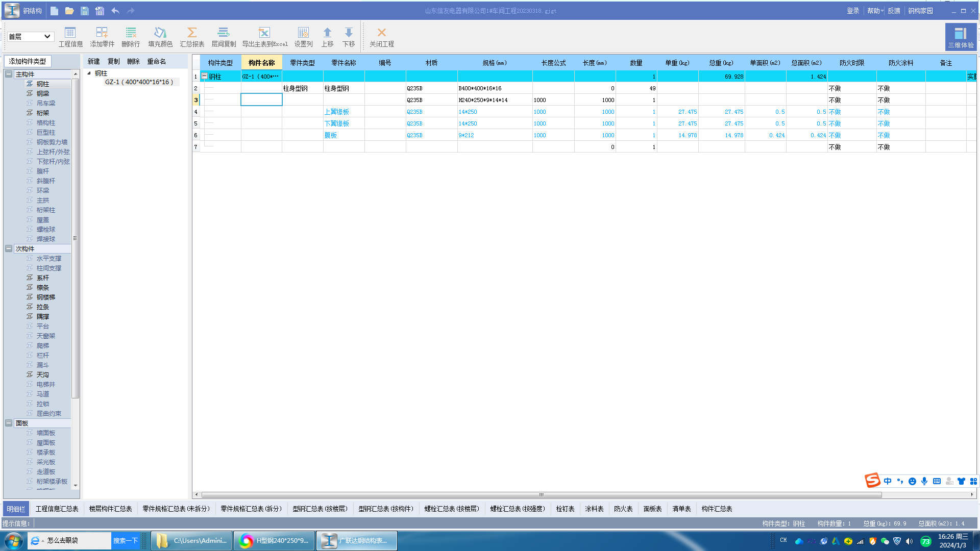Image resolution: width=980 pixels, height=551 pixels.
Task: Open 钢构家园 link
Action: click(x=920, y=11)
